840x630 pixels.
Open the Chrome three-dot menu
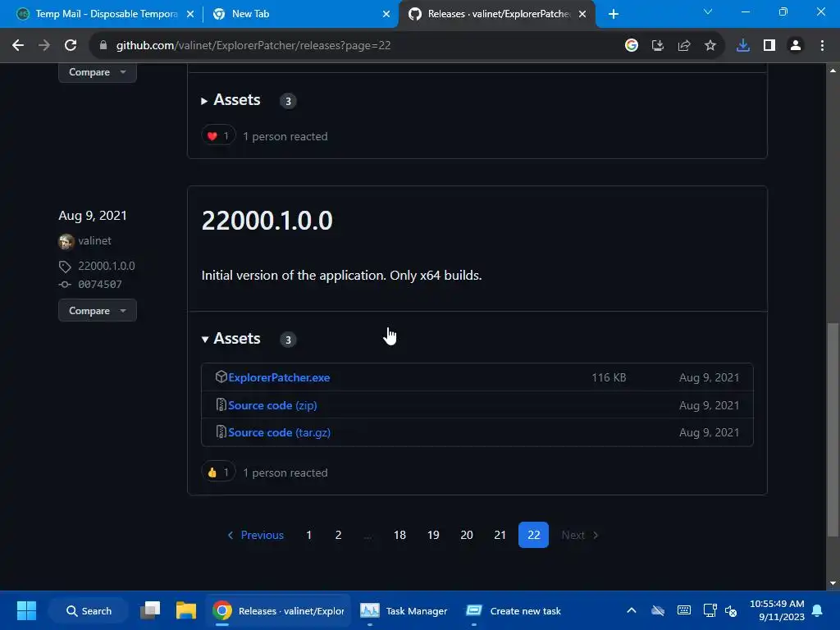(822, 46)
